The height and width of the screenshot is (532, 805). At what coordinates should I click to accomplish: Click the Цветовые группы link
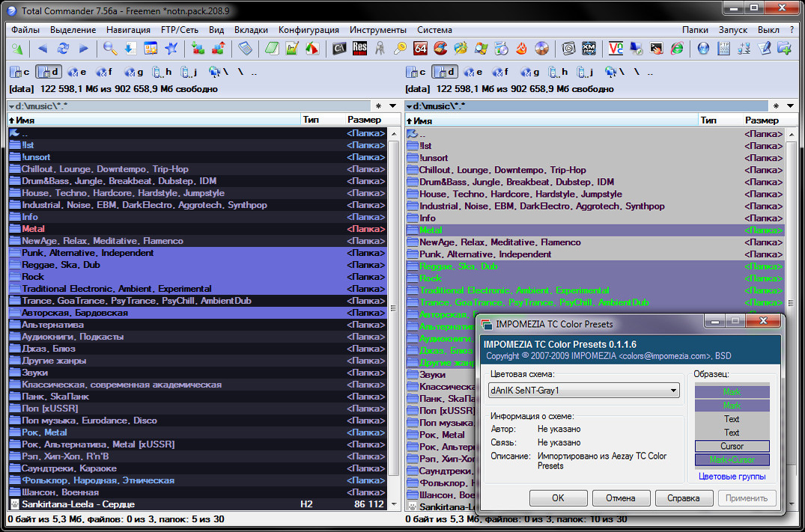[x=732, y=476]
